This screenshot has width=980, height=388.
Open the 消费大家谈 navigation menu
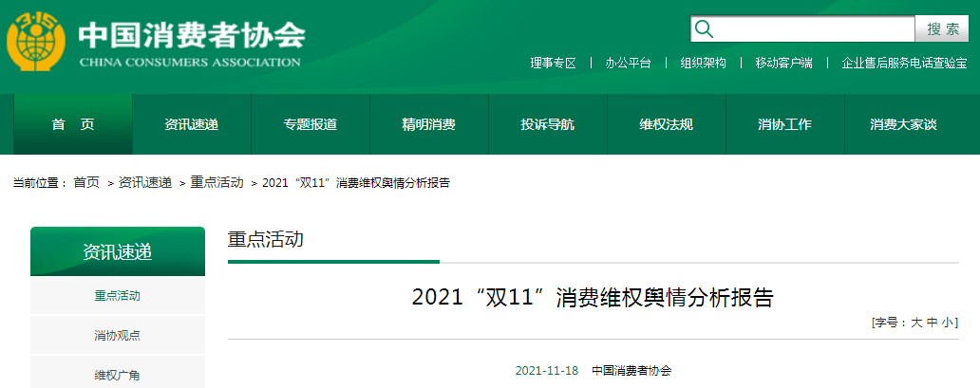coord(904,124)
